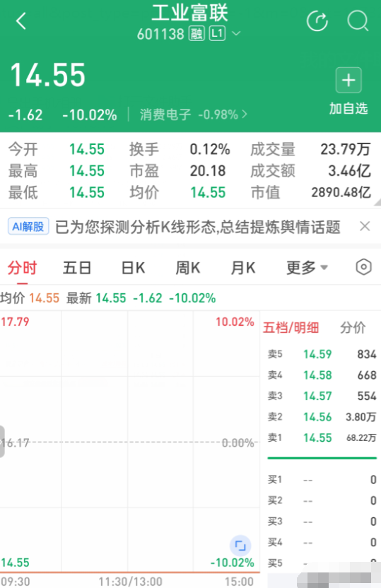The width and height of the screenshot is (381, 588).
Task: Open chart settings hexagon icon
Action: coord(363,267)
